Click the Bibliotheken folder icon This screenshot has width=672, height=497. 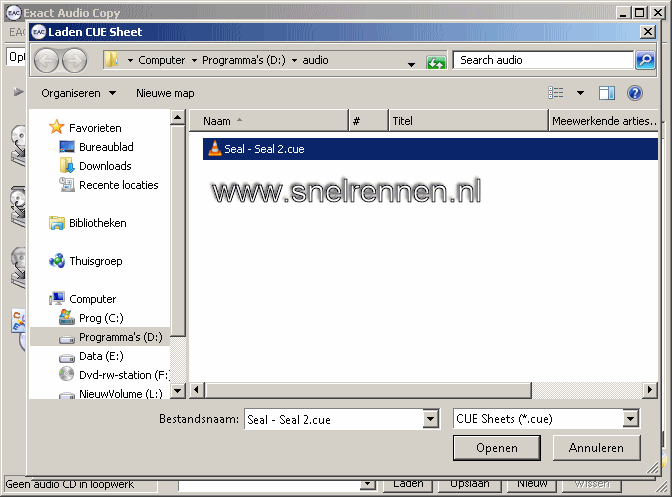(x=57, y=223)
